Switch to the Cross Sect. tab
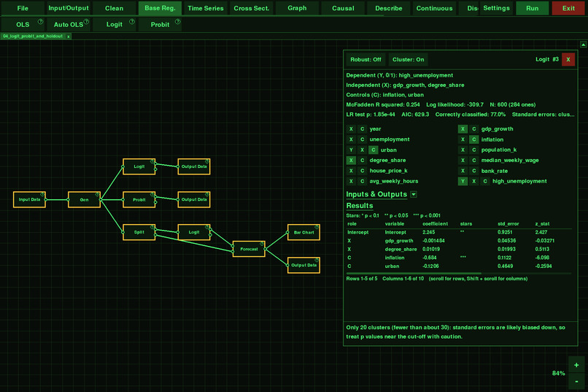Screen dimensions: 588x392 pyautogui.click(x=251, y=8)
